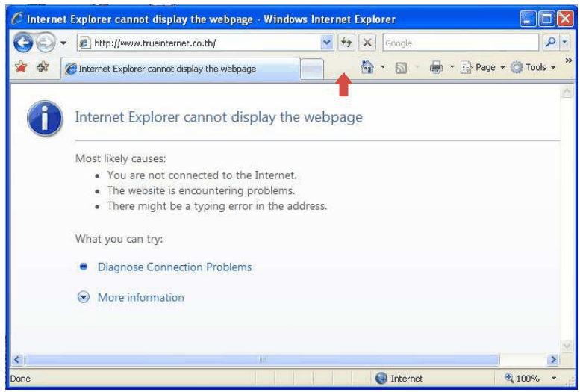Open a new blank tab

[x=312, y=69]
